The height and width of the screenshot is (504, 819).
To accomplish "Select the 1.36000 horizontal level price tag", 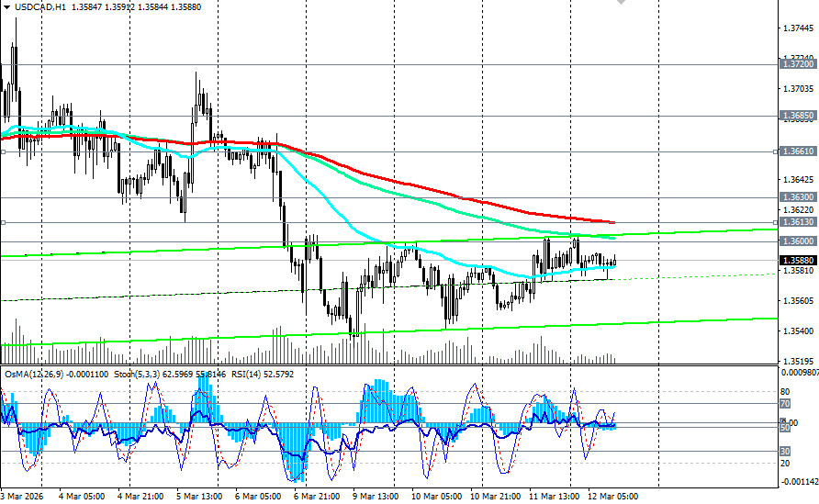I will [798, 241].
